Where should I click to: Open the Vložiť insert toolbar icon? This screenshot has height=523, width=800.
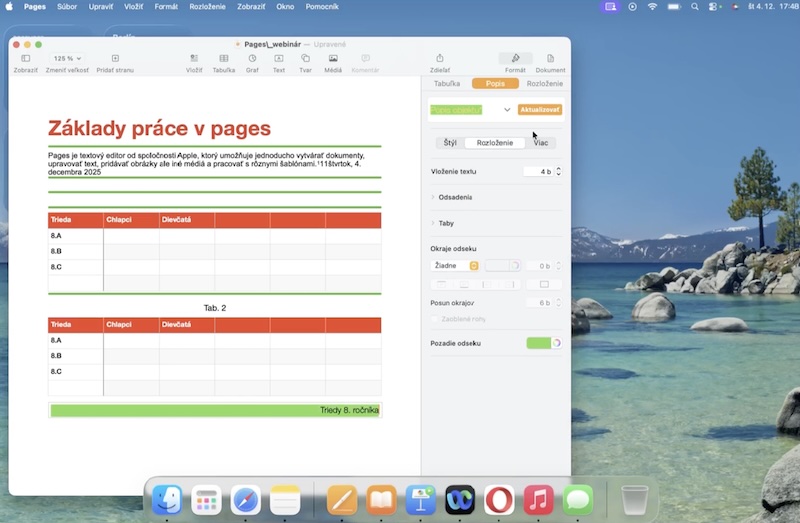[194, 59]
